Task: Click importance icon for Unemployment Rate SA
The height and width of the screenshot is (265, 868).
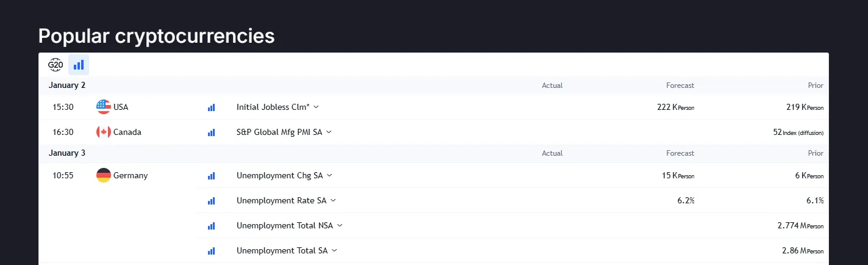Action: point(212,200)
